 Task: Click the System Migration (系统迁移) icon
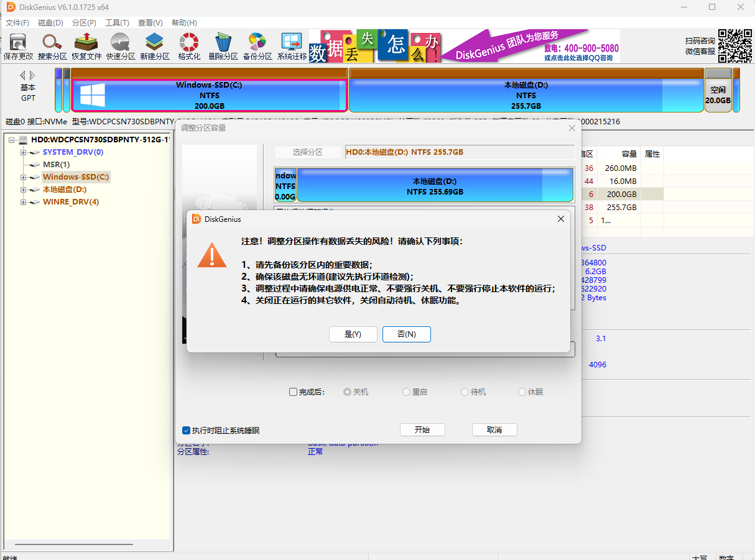(292, 47)
